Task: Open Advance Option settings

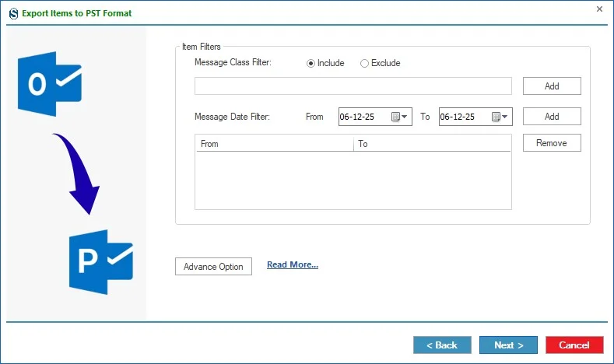Action: (213, 267)
